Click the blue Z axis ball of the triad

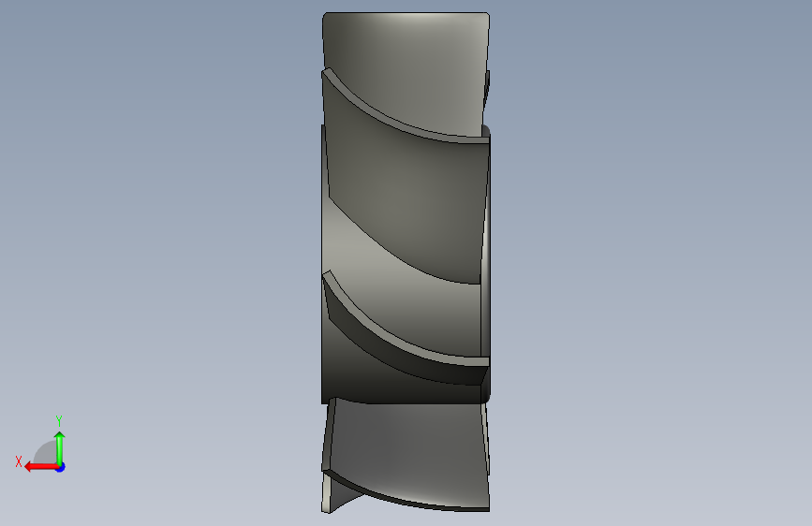61,467
